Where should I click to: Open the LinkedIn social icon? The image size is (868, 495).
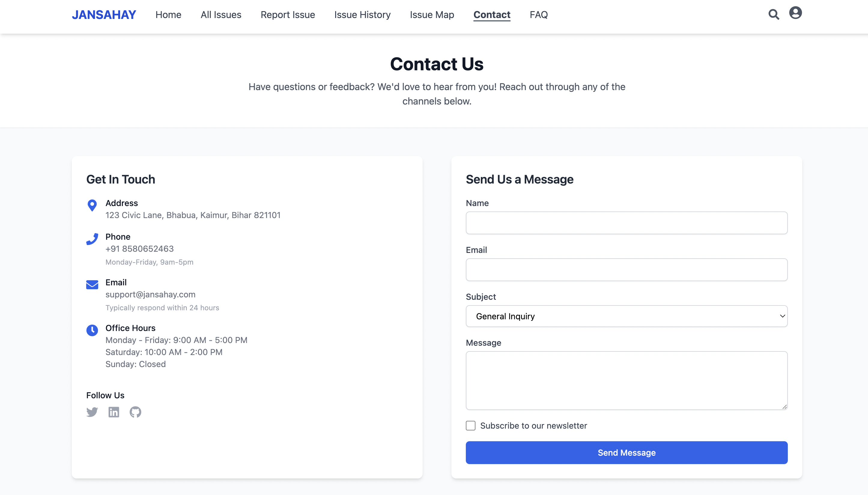click(114, 412)
